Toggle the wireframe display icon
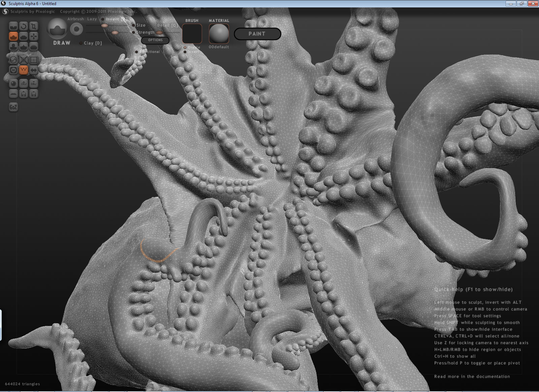 pyautogui.click(x=24, y=70)
